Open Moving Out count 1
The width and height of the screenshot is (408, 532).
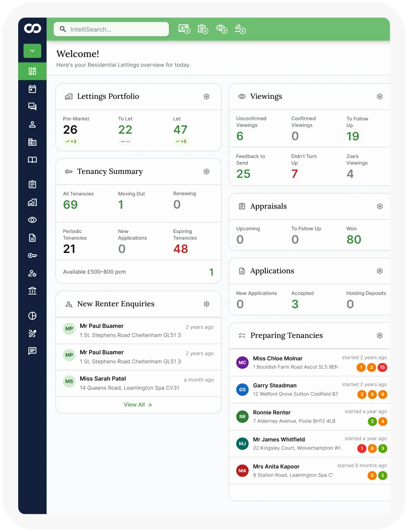(x=121, y=205)
